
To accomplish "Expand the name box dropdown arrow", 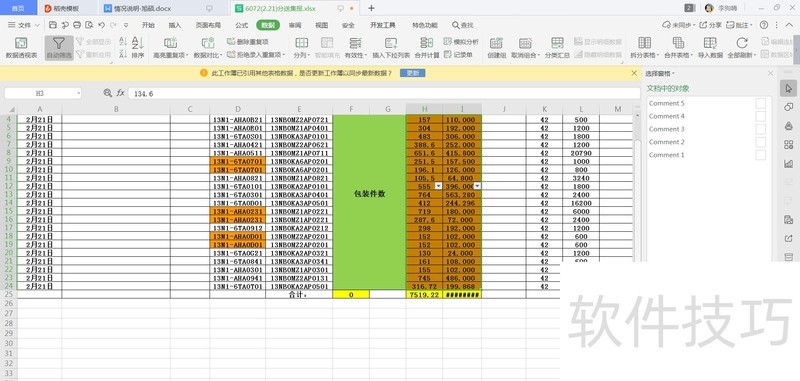I will (79, 93).
